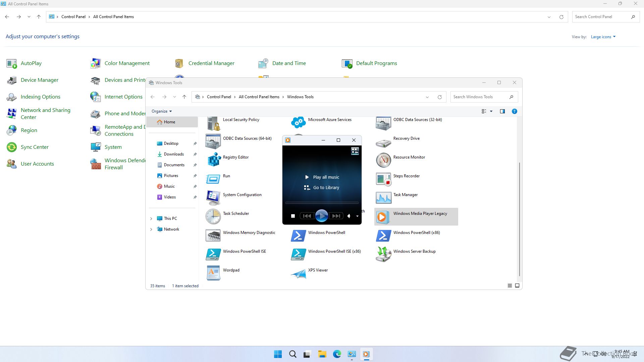
Task: Open Windows Server Backup
Action: point(406,254)
